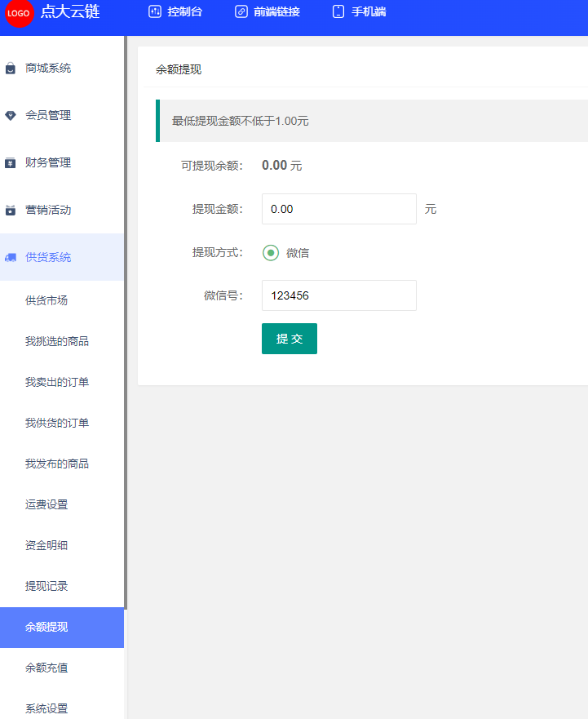Click the 0.00 元 available balance value

pos(282,166)
